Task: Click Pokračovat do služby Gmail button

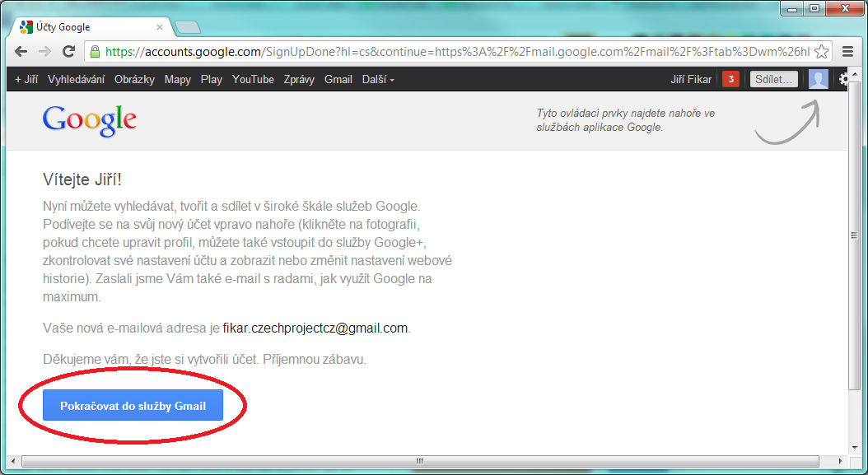Action: pyautogui.click(x=133, y=405)
